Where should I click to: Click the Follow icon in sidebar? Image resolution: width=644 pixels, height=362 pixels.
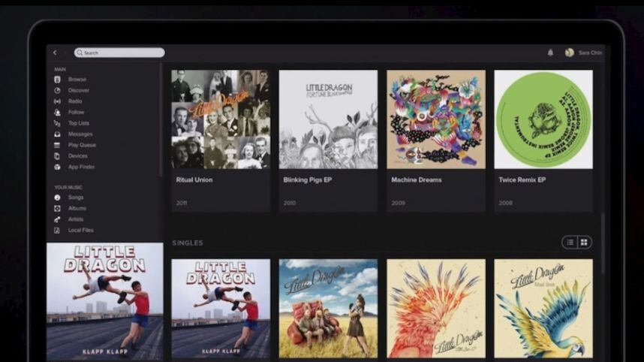coord(57,112)
